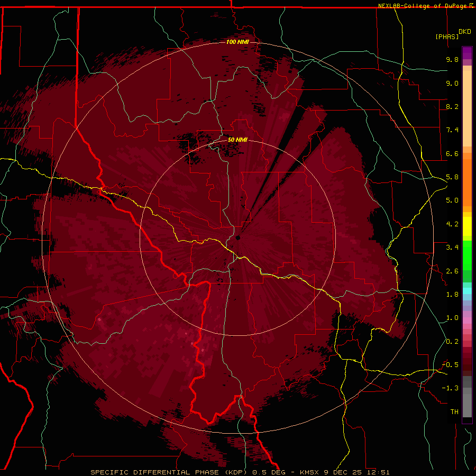Click the radar site center dot

click(238, 237)
